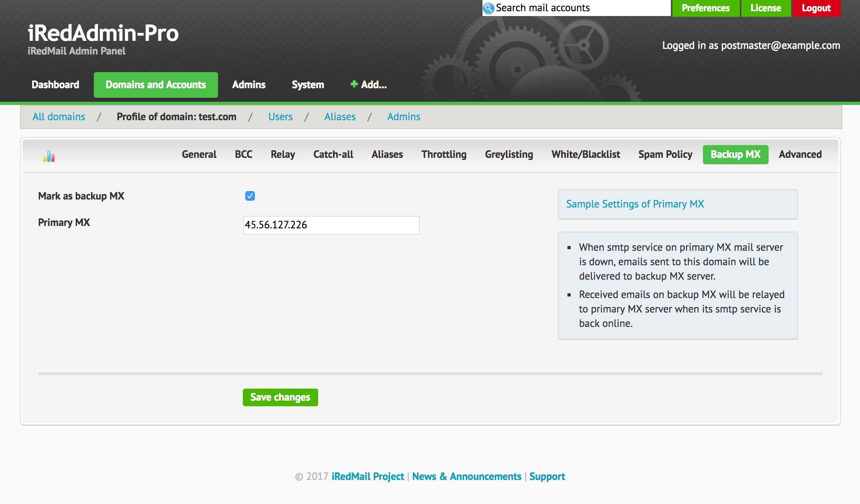860x504 pixels.
Task: Uncheck Mark as backup MX checkbox
Action: (250, 196)
